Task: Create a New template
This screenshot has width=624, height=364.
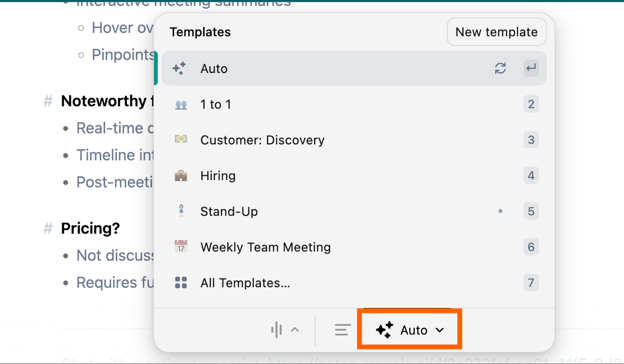Action: [497, 32]
